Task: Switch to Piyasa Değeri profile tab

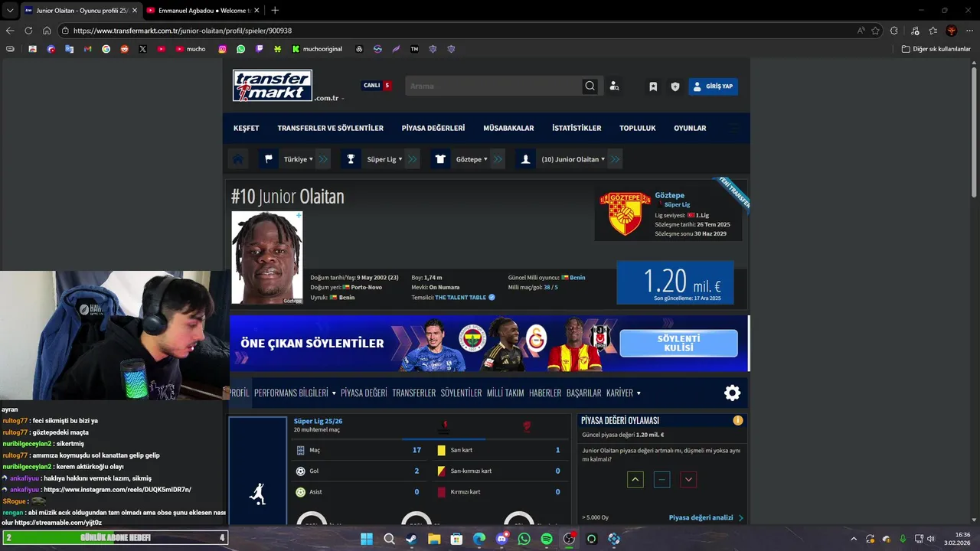Action: pos(364,393)
